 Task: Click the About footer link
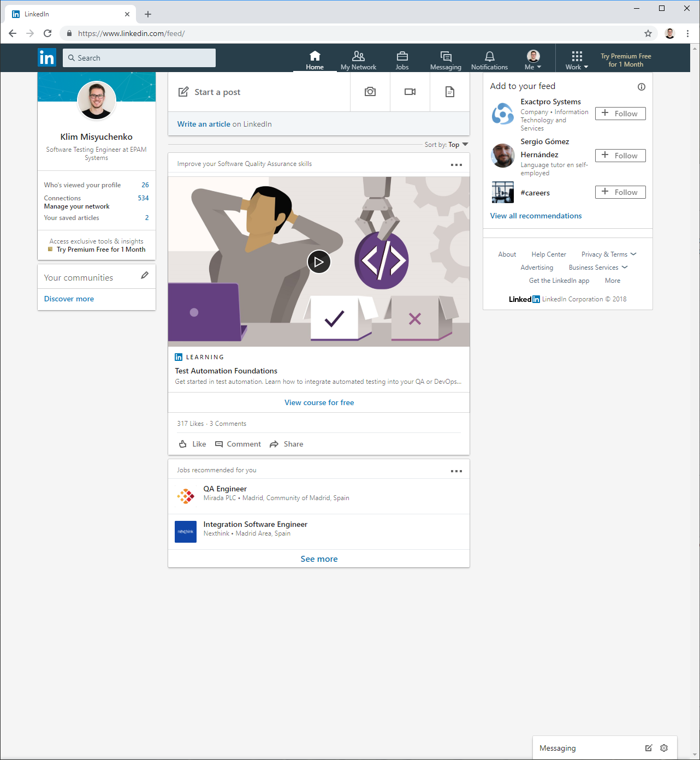507,254
